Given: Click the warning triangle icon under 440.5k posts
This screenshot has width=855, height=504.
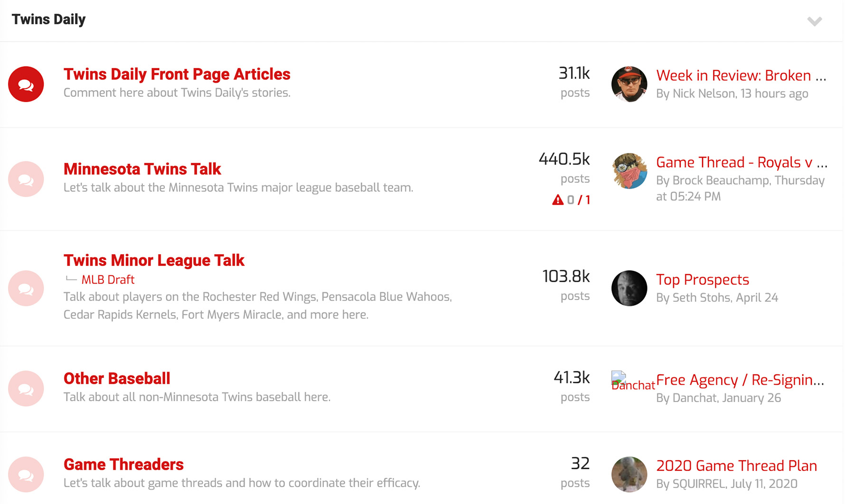Looking at the screenshot, I should click(x=558, y=200).
